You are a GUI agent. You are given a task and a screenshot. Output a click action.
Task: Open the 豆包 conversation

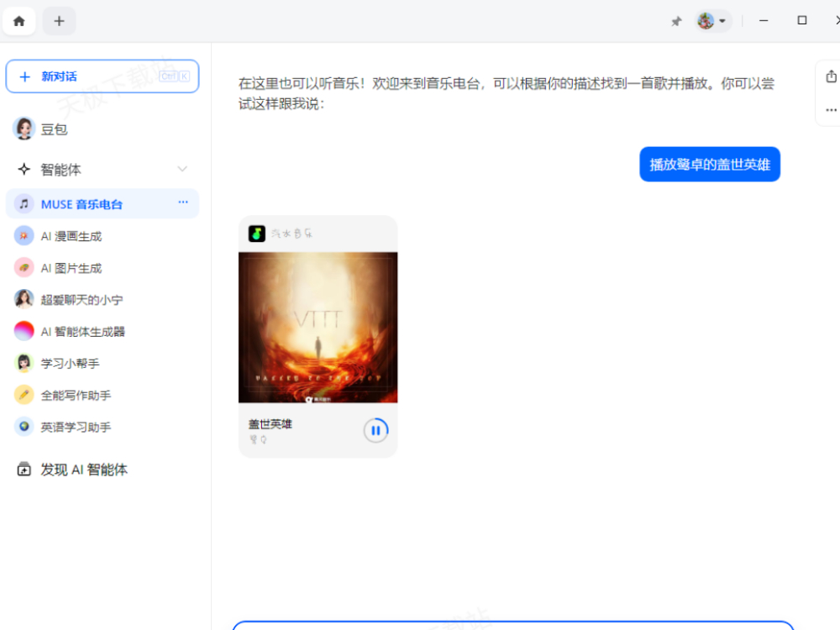tap(102, 129)
